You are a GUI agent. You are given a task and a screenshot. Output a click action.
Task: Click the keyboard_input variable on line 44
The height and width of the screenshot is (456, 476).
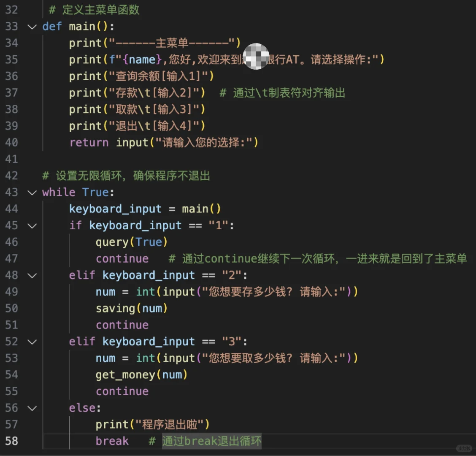click(x=115, y=209)
